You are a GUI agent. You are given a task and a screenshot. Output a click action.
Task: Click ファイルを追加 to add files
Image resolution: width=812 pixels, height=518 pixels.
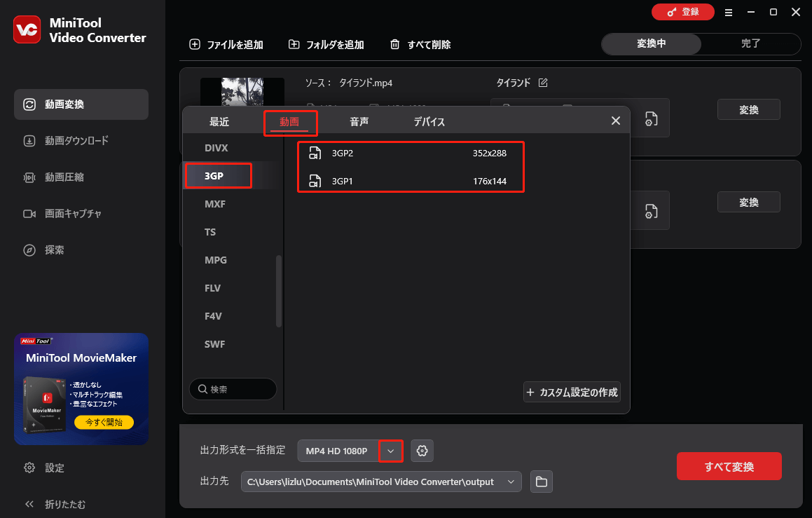(x=226, y=45)
